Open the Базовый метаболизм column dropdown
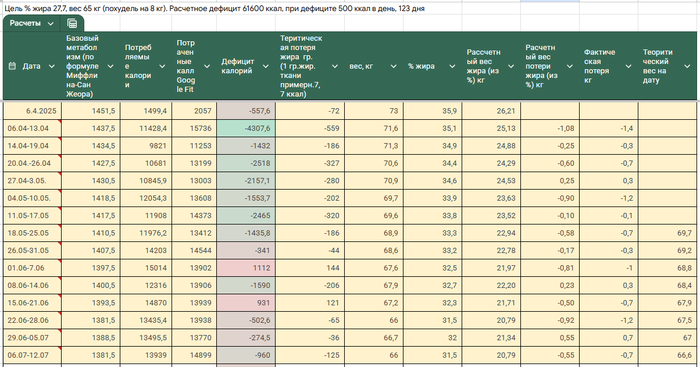The width and height of the screenshot is (700, 367). click(110, 66)
